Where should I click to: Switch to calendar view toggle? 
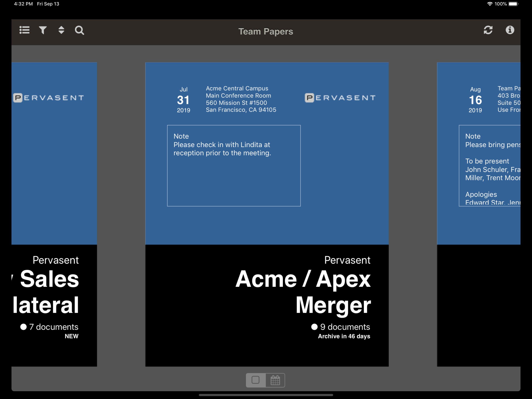pos(275,380)
